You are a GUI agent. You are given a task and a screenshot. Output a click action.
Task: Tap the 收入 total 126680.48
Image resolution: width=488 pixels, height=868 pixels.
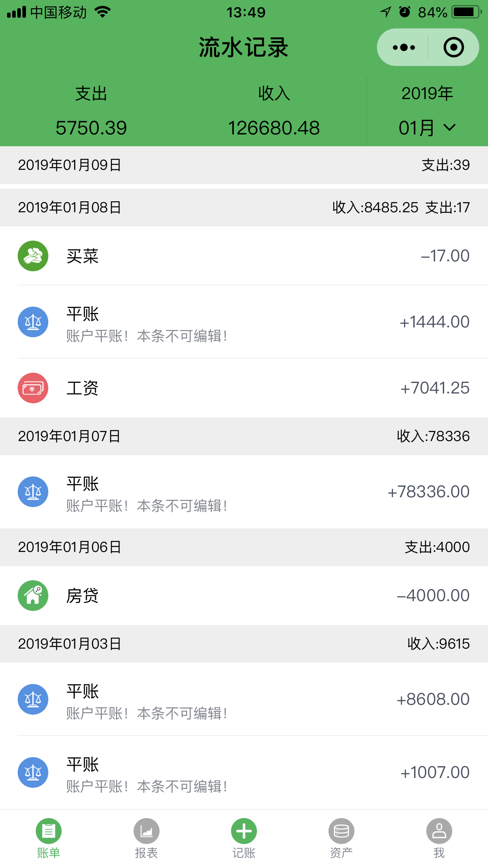(x=274, y=128)
